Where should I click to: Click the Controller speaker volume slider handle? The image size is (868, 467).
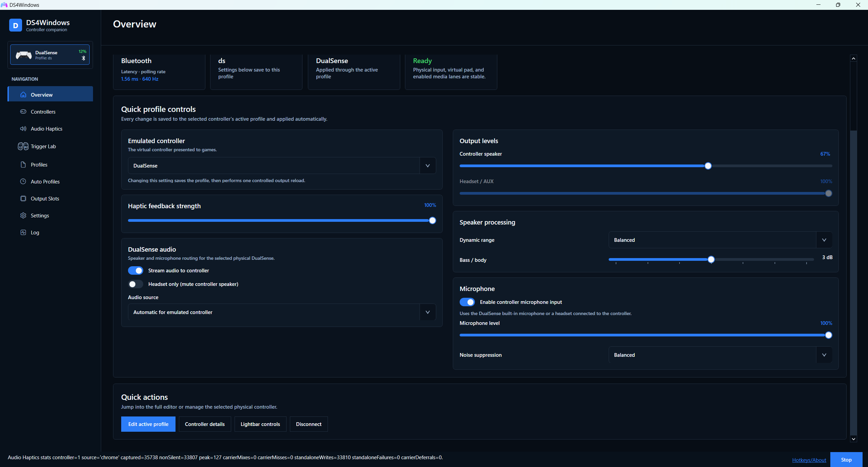(708, 166)
